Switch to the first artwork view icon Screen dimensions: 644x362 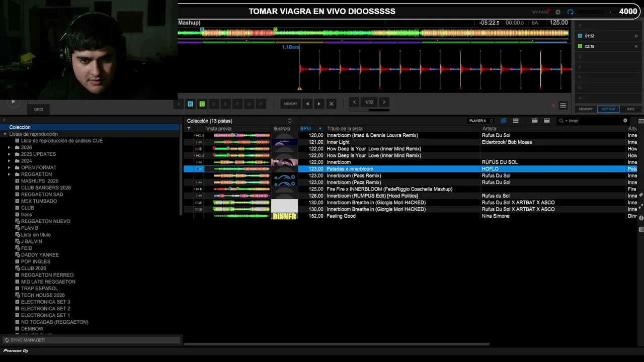535,121
